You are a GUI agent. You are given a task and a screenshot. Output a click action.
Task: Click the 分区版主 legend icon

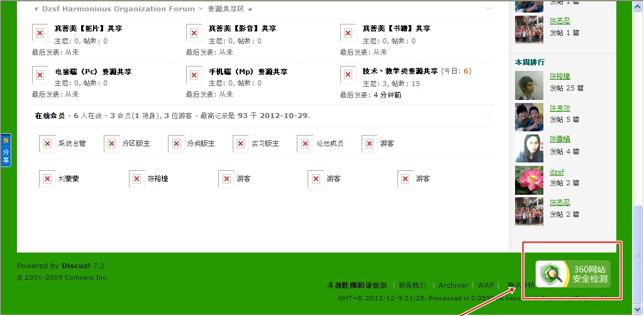click(111, 144)
